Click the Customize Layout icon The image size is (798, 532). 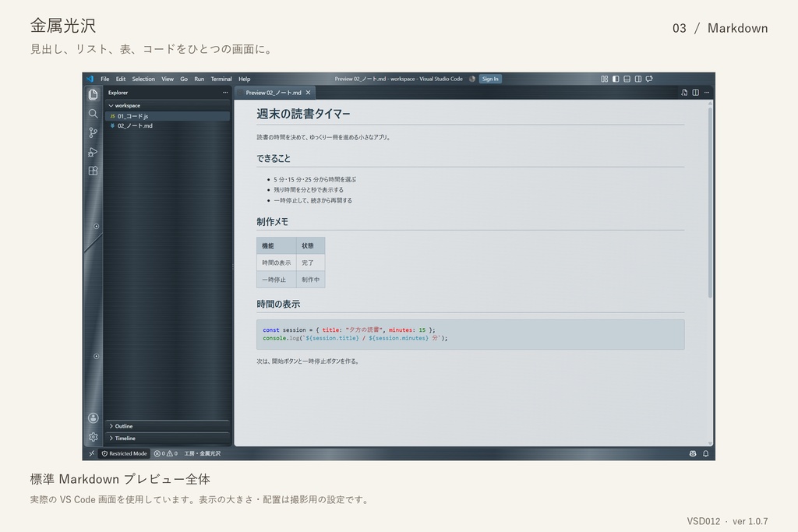tap(605, 79)
